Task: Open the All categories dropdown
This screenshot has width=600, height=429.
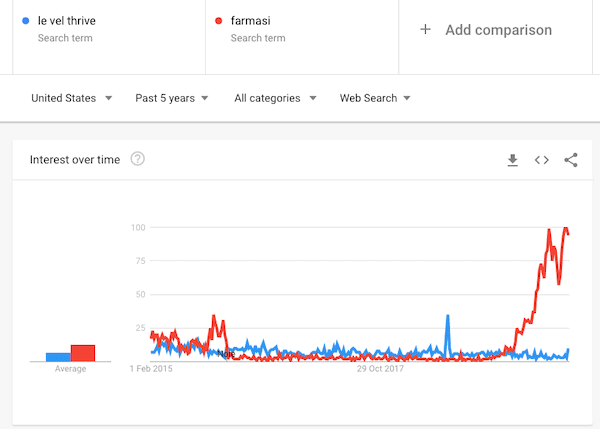Action: [275, 98]
